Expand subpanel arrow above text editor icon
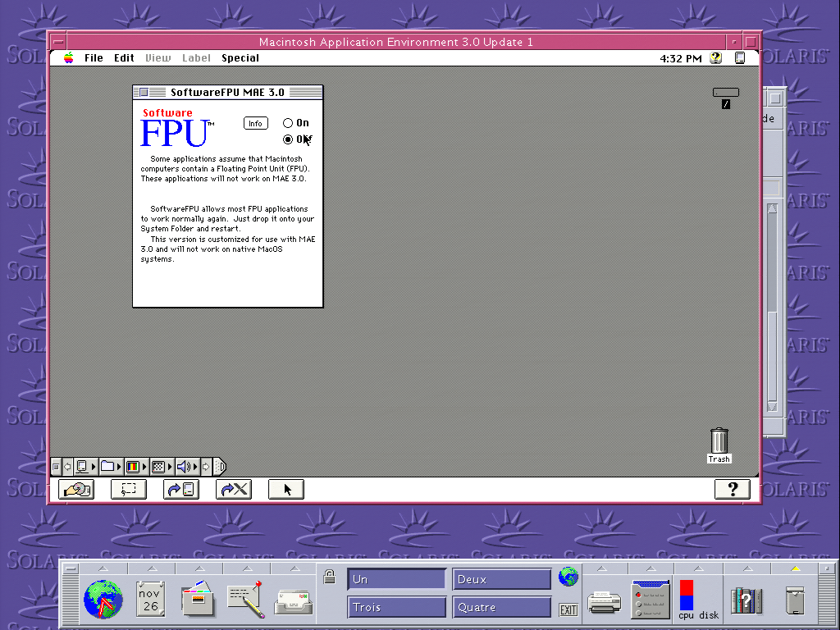 coord(248,568)
